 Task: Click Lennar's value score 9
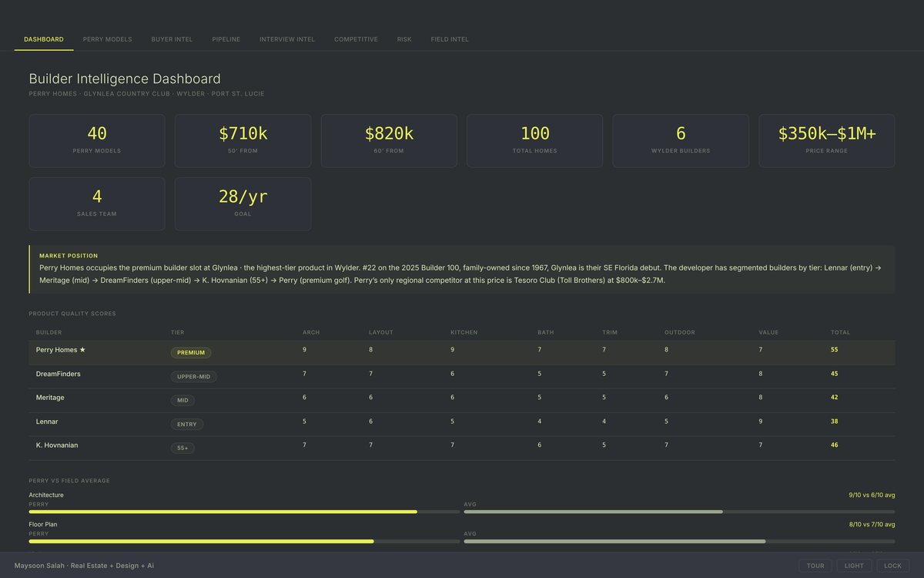tap(761, 422)
